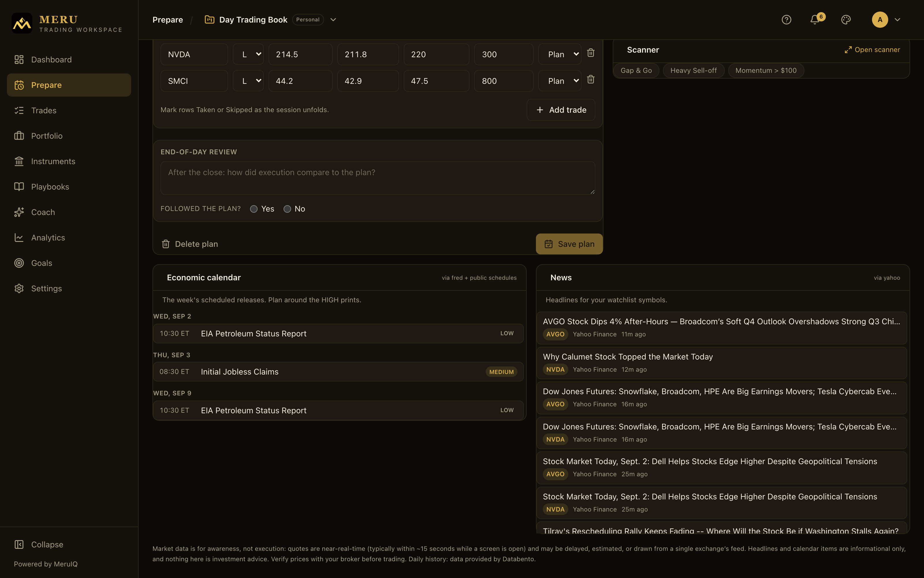Screen dimensions: 924x578
Task: Click the Goals target icon
Action: click(19, 263)
